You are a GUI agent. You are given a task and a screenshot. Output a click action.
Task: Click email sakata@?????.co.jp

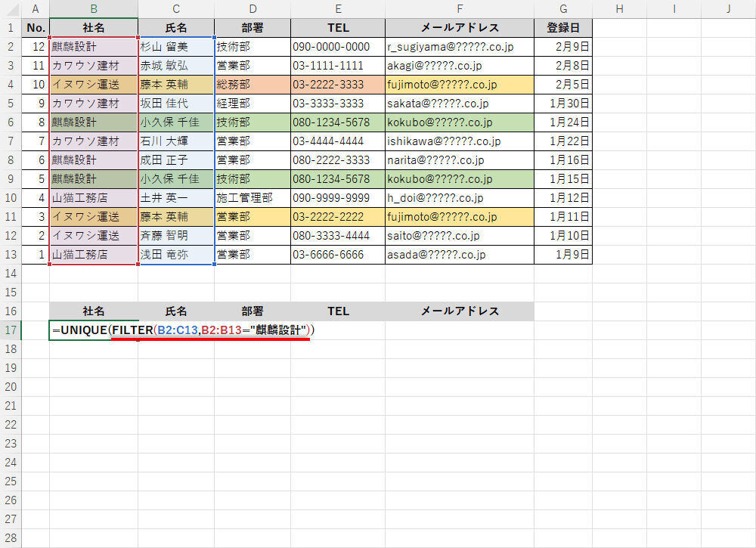460,103
